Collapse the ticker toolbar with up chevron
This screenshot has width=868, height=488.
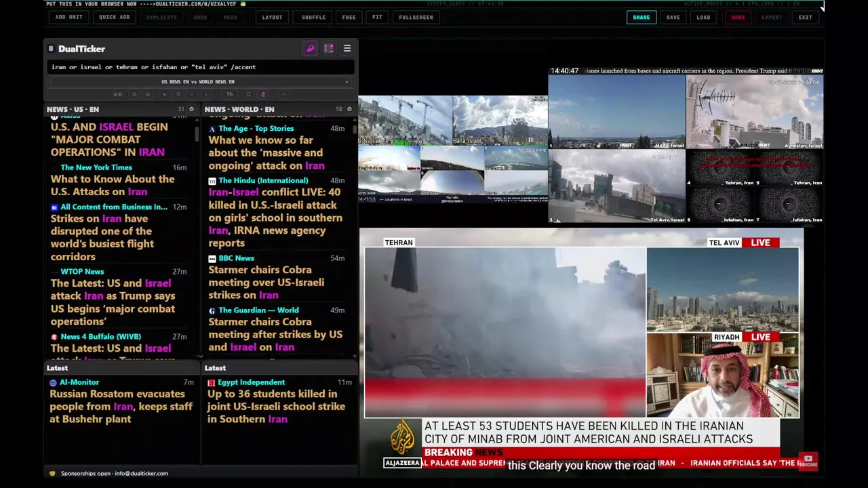284,94
